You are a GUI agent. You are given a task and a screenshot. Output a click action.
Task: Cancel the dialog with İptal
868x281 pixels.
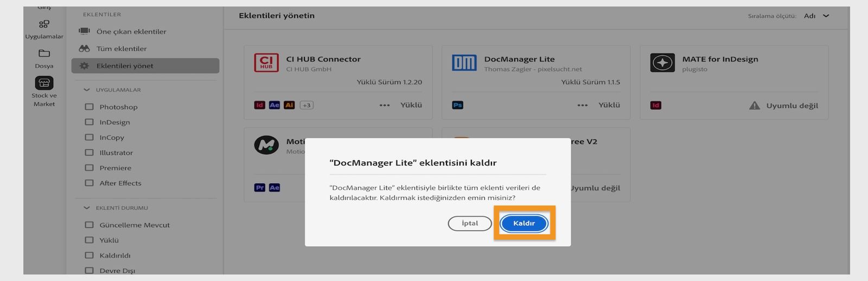pos(470,223)
